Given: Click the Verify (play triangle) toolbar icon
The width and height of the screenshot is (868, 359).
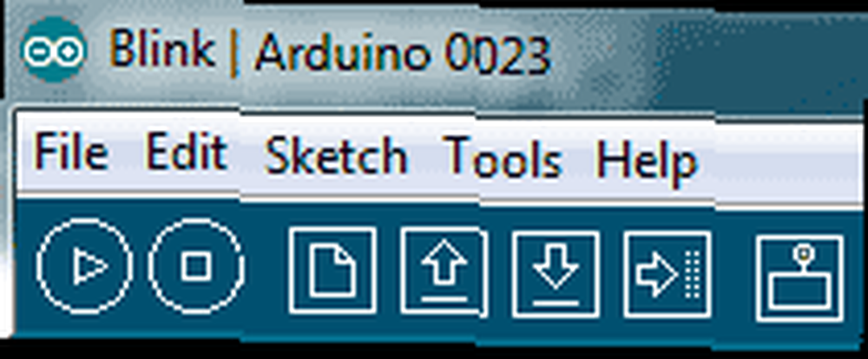Looking at the screenshot, I should 85,266.
